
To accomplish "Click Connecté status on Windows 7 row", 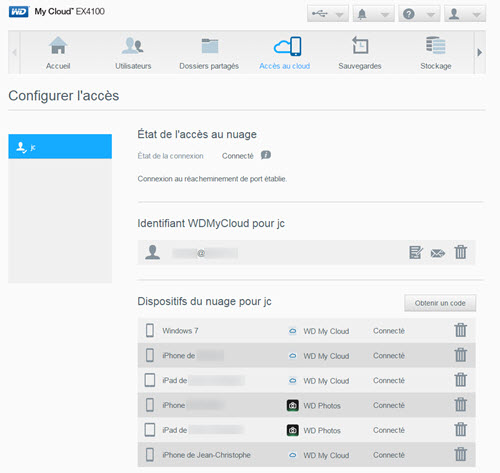I will (x=389, y=331).
